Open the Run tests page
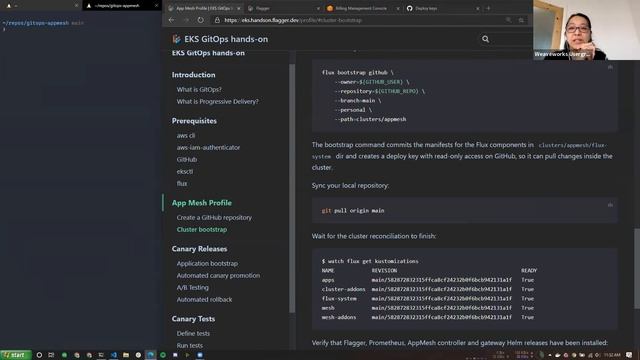The height and width of the screenshot is (360, 640). [x=190, y=345]
